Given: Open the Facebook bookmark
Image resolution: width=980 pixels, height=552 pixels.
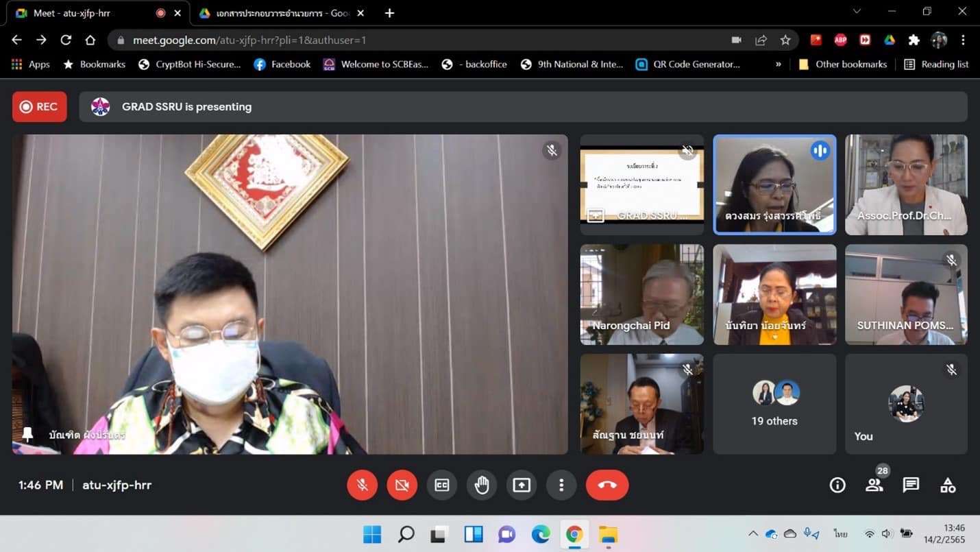Looking at the screenshot, I should (x=282, y=64).
